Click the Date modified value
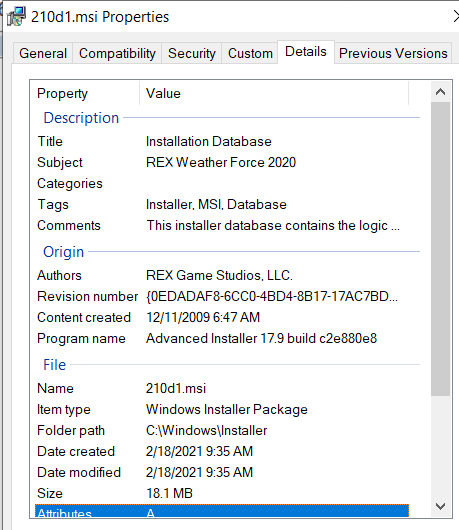 click(199, 472)
